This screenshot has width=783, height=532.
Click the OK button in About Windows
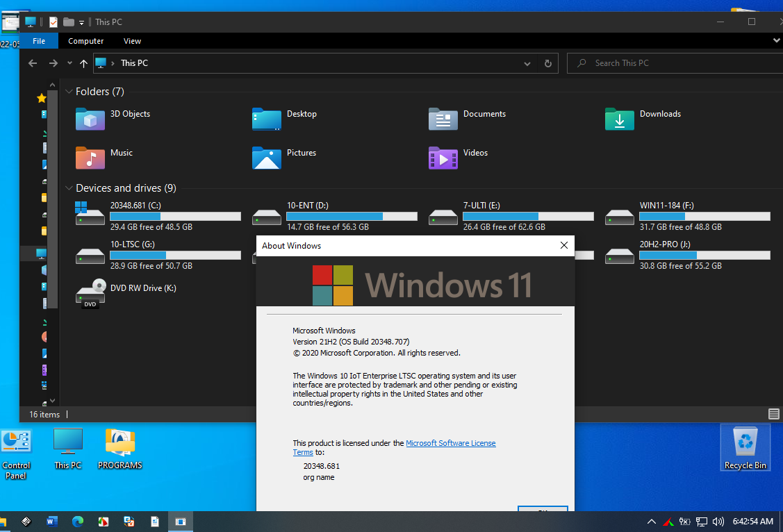(543, 509)
